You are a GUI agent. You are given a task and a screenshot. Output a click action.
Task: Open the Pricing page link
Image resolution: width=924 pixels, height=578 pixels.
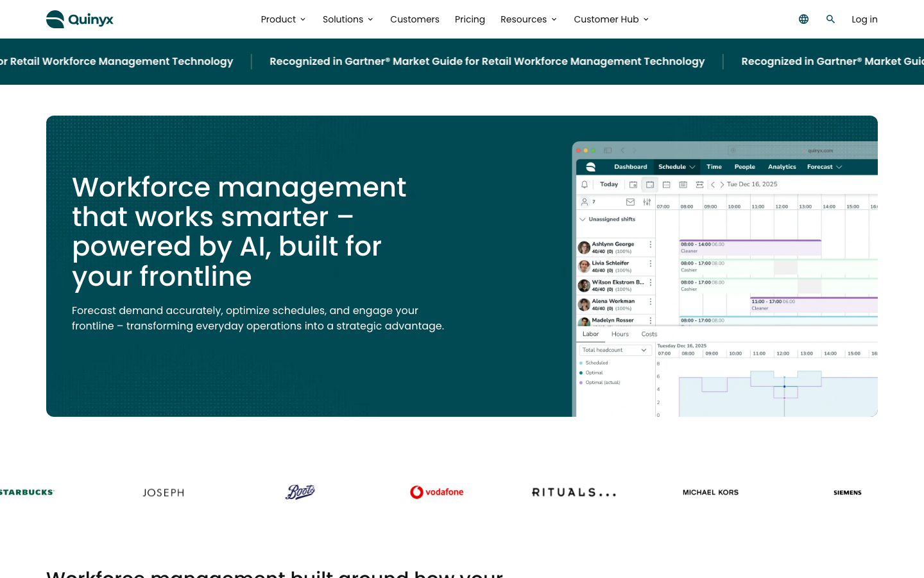coord(470,19)
